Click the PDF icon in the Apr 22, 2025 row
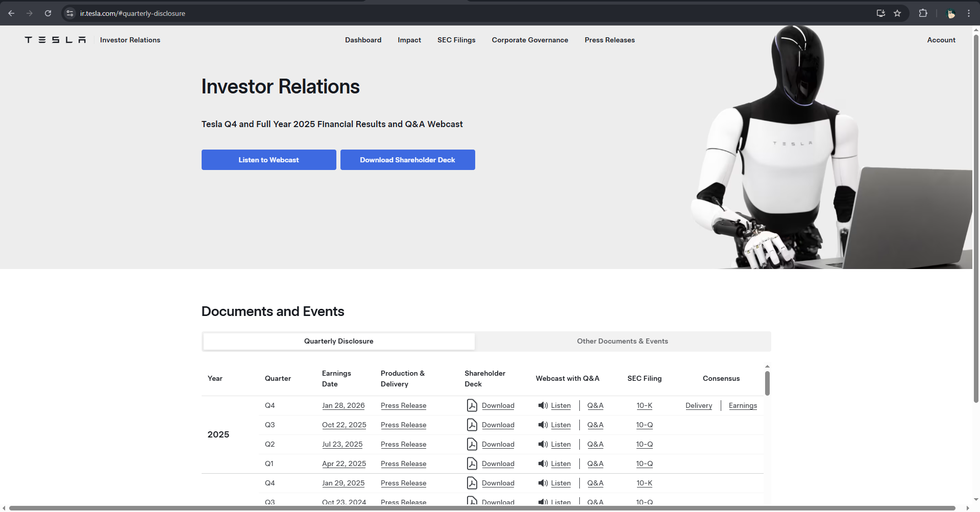The image size is (980, 512). [x=472, y=464]
